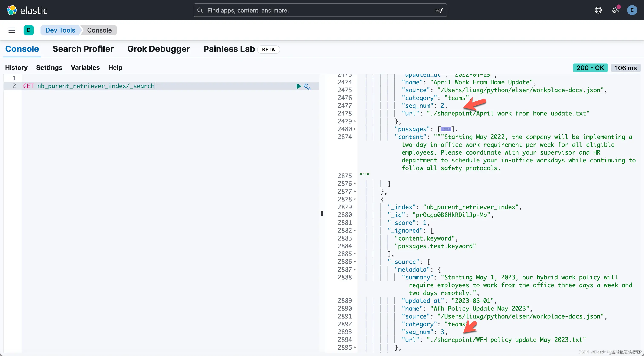This screenshot has height=356, width=644.
Task: Click the green D space avatar
Action: (x=29, y=30)
